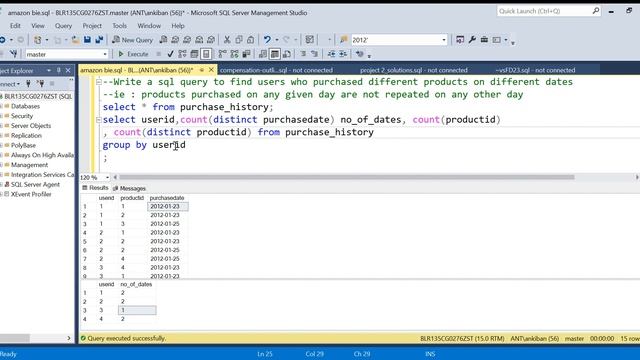Click the Parse checkmark icon

coord(170,54)
